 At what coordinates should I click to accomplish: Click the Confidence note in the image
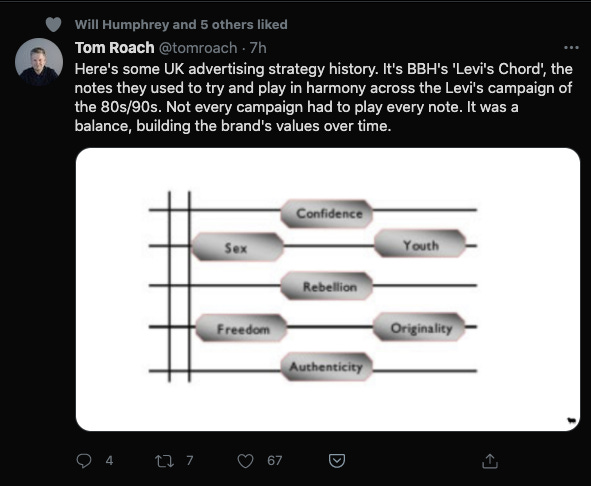coord(327,214)
